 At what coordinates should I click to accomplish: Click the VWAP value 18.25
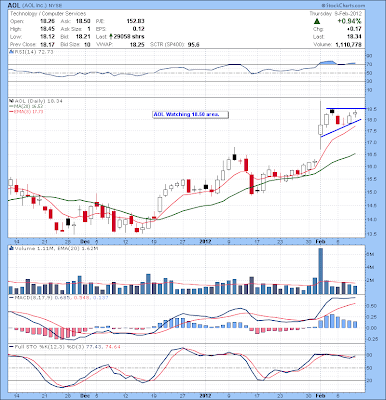(x=138, y=44)
